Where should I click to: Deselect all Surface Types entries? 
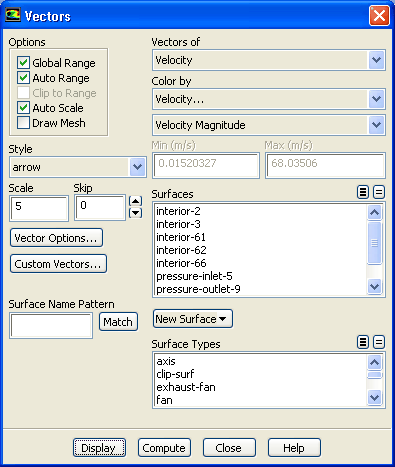point(379,342)
